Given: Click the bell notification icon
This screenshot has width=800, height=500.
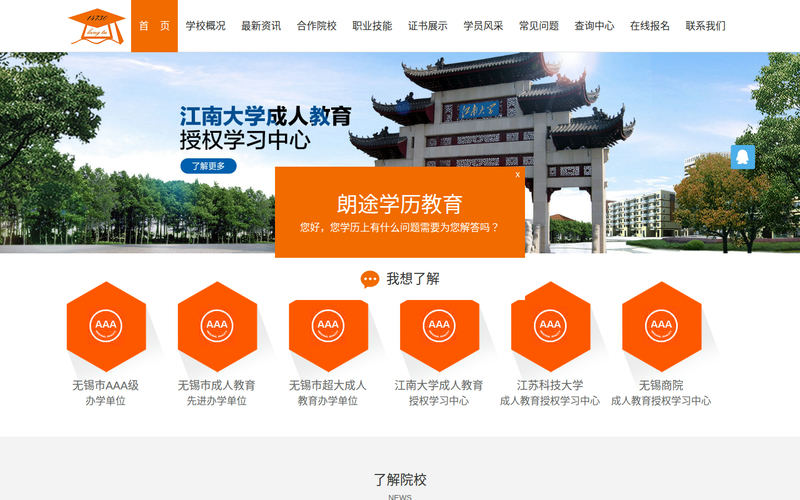Looking at the screenshot, I should (742, 157).
